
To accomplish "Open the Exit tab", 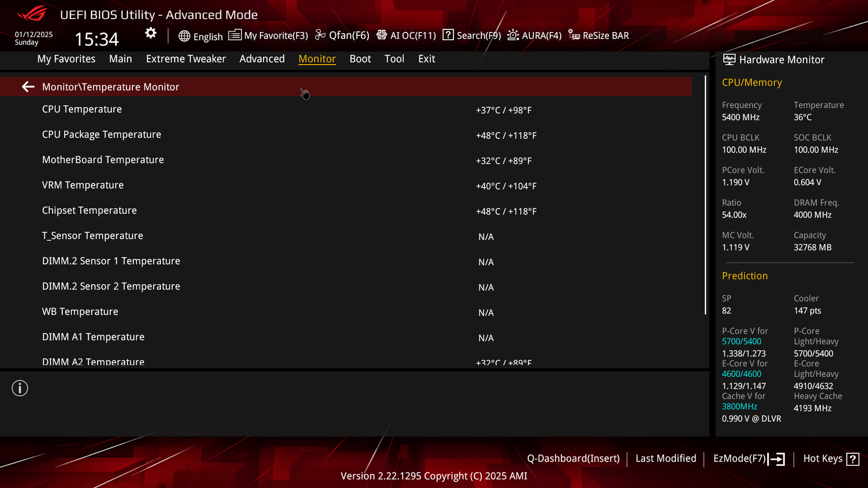I will tap(426, 59).
